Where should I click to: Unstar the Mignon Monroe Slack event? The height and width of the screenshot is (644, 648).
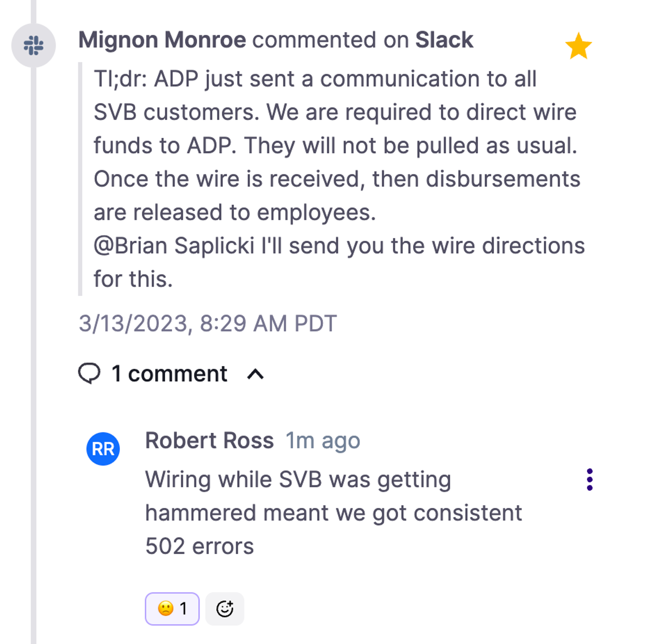[578, 46]
